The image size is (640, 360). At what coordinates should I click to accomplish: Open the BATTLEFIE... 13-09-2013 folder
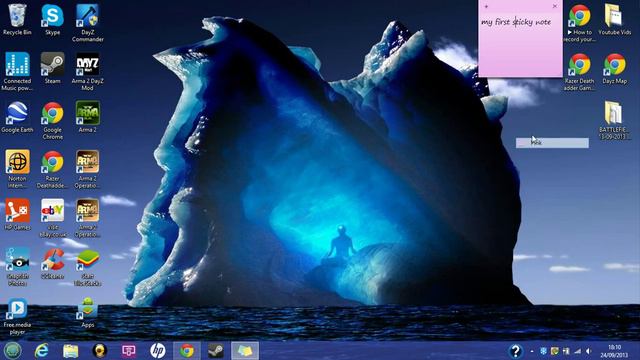coord(614,120)
